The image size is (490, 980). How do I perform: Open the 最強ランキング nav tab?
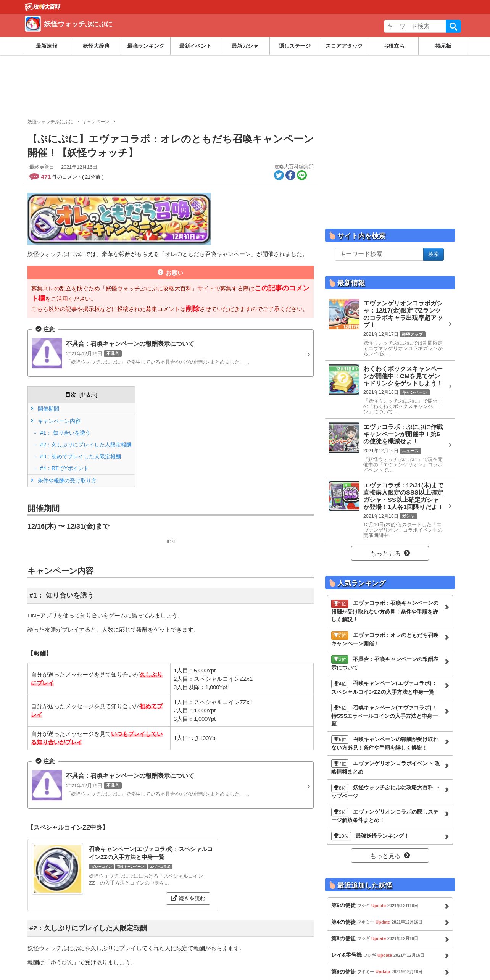click(x=146, y=46)
